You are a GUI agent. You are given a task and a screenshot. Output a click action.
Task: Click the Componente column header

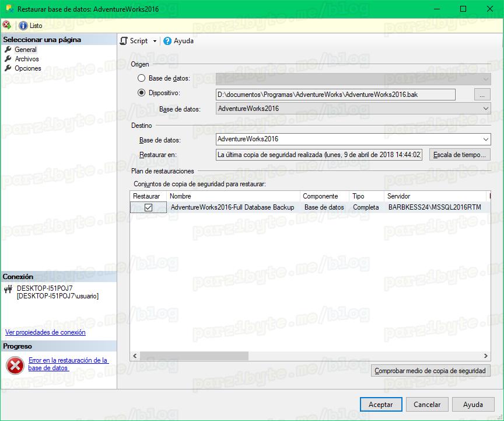coord(325,196)
